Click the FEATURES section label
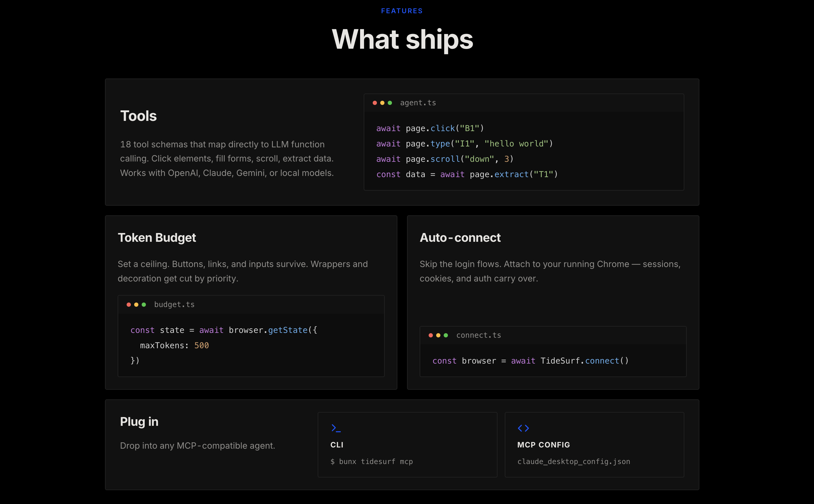This screenshot has width=814, height=504. click(x=402, y=11)
